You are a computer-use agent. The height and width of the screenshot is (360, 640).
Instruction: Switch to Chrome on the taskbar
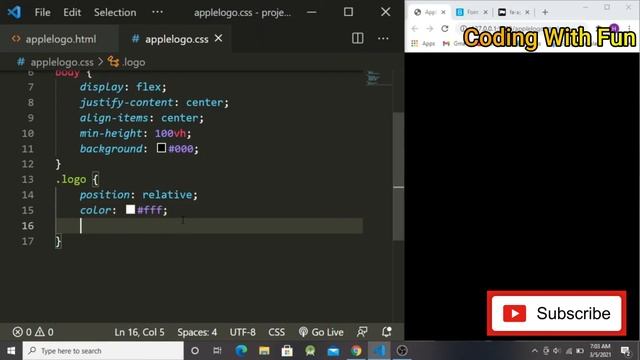(x=356, y=351)
